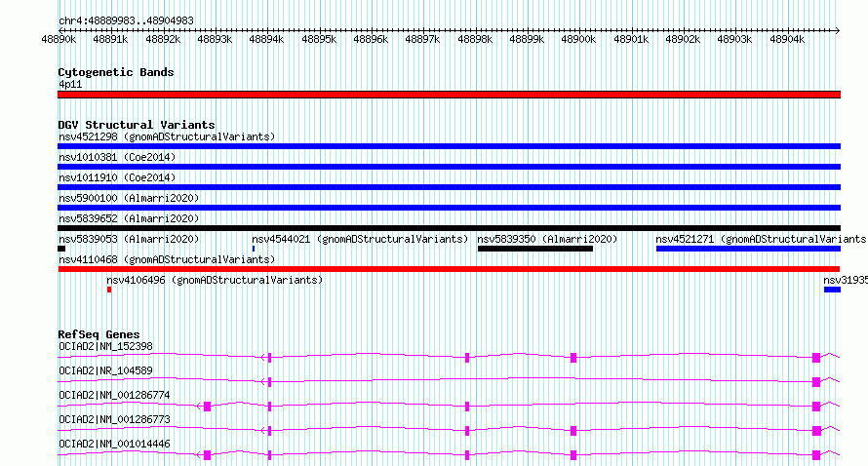Select the nsv4521298 gnomAD variant label
The width and height of the screenshot is (868, 466).
click(167, 136)
